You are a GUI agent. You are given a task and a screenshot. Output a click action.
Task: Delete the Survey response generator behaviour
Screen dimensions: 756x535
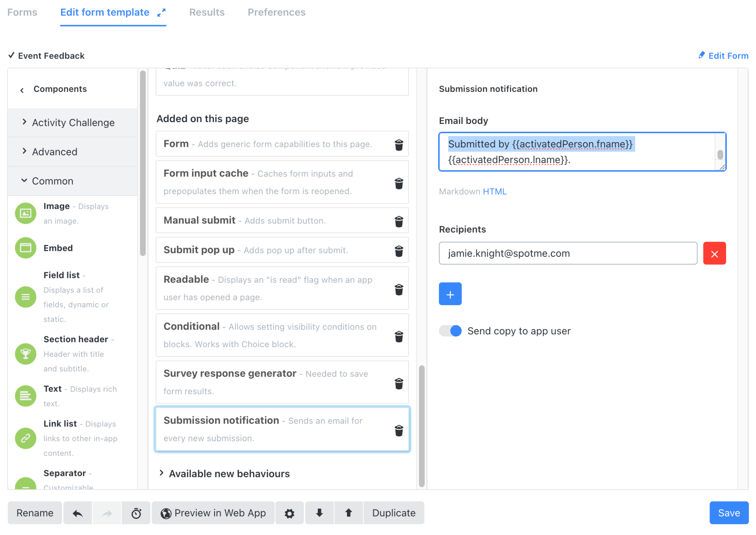click(399, 383)
